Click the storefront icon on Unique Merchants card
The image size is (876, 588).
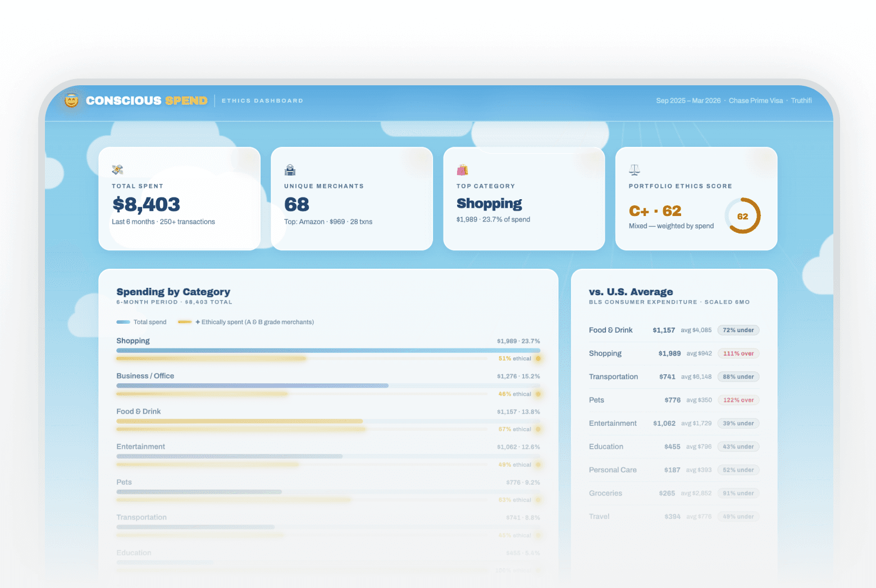[x=290, y=169]
